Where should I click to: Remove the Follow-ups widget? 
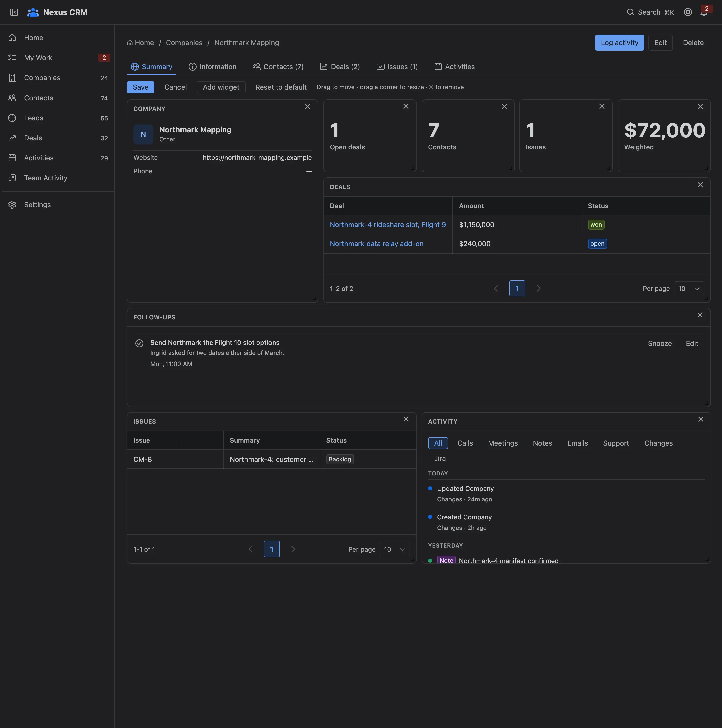click(700, 315)
